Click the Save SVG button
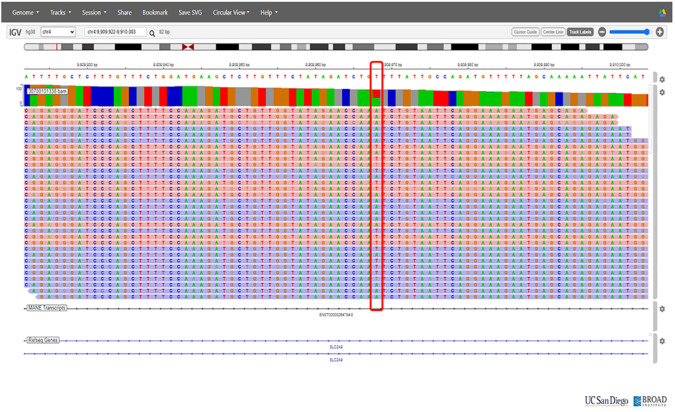The height and width of the screenshot is (412, 675). 190,13
